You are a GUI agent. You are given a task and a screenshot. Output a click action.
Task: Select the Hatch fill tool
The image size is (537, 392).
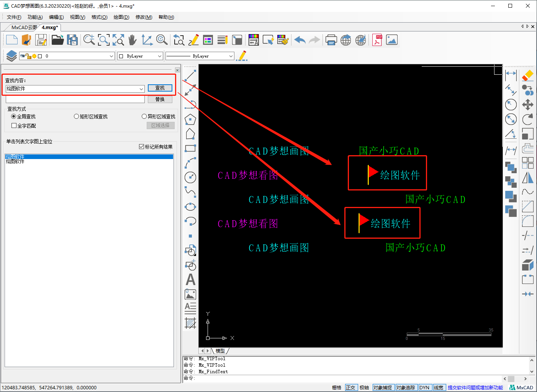pyautogui.click(x=190, y=323)
